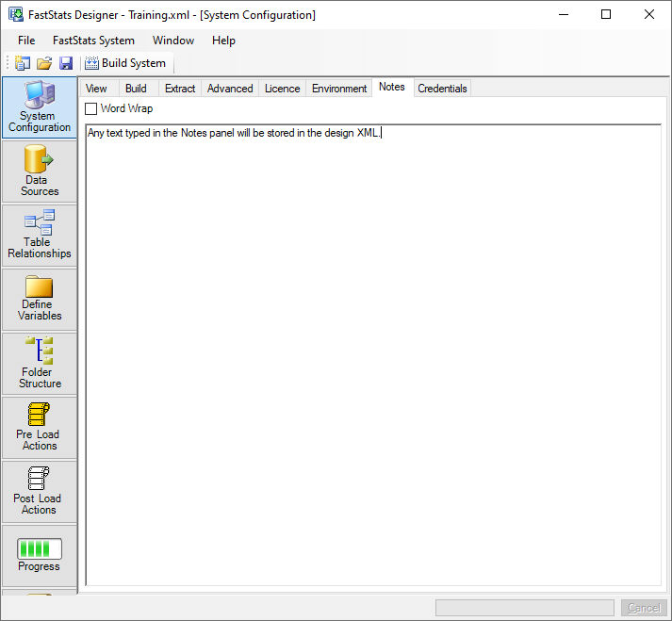The image size is (672, 621).
Task: Enable the Word Wrap checkbox
Action: tap(90, 109)
